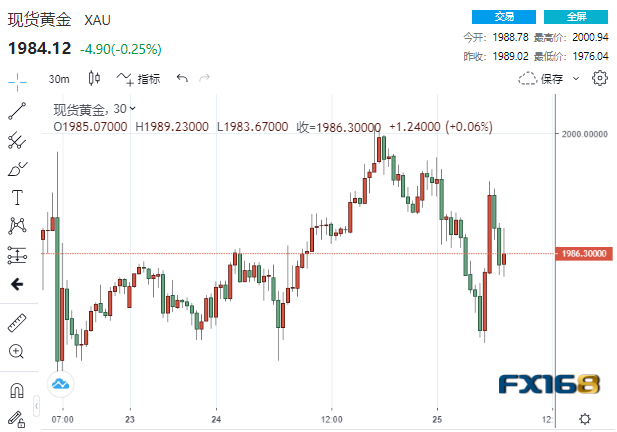This screenshot has height=432, width=617.
Task: Select the trend line drawing tool
Action: pos(17,111)
